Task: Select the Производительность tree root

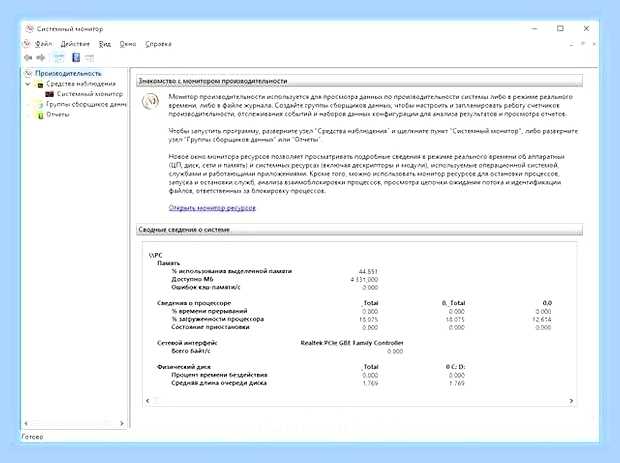Action: (68, 74)
